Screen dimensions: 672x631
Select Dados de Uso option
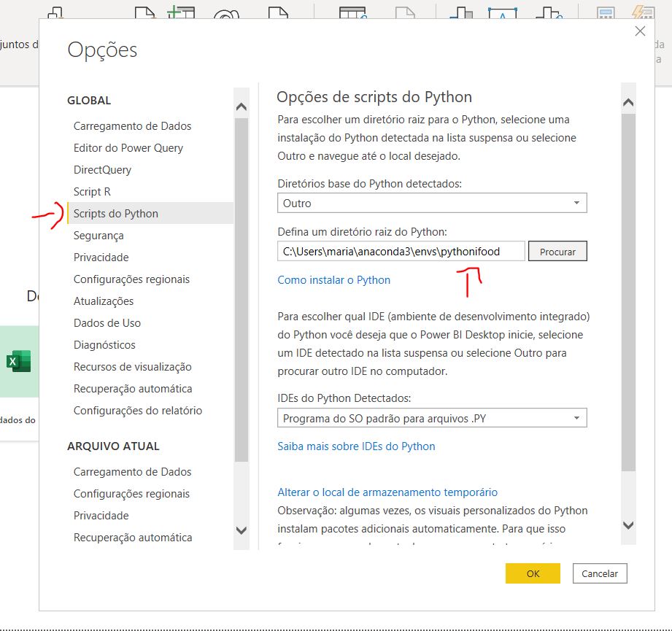tap(107, 323)
